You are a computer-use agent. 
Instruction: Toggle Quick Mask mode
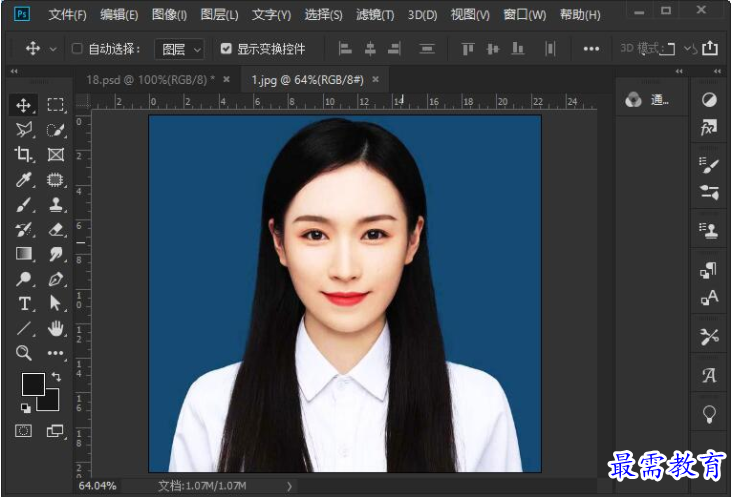[x=24, y=430]
